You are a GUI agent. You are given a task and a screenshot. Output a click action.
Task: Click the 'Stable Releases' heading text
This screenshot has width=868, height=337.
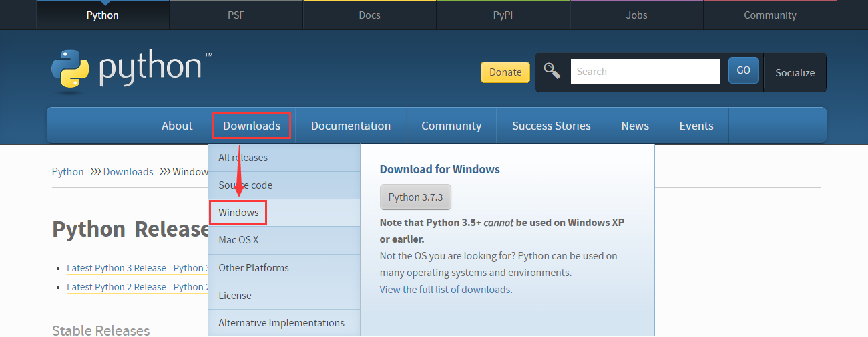point(101,330)
